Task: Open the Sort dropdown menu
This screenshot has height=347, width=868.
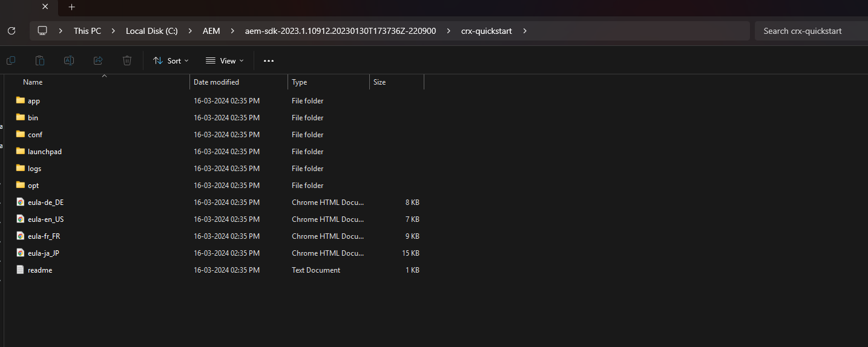Action: click(x=171, y=60)
